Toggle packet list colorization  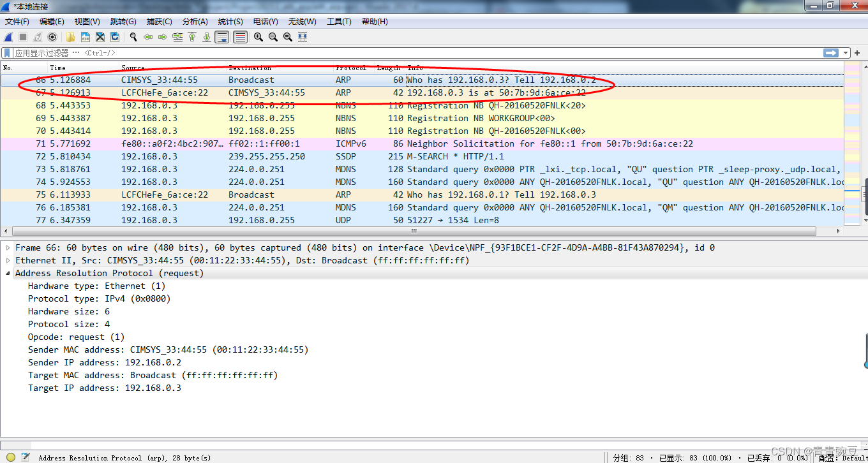click(x=241, y=37)
